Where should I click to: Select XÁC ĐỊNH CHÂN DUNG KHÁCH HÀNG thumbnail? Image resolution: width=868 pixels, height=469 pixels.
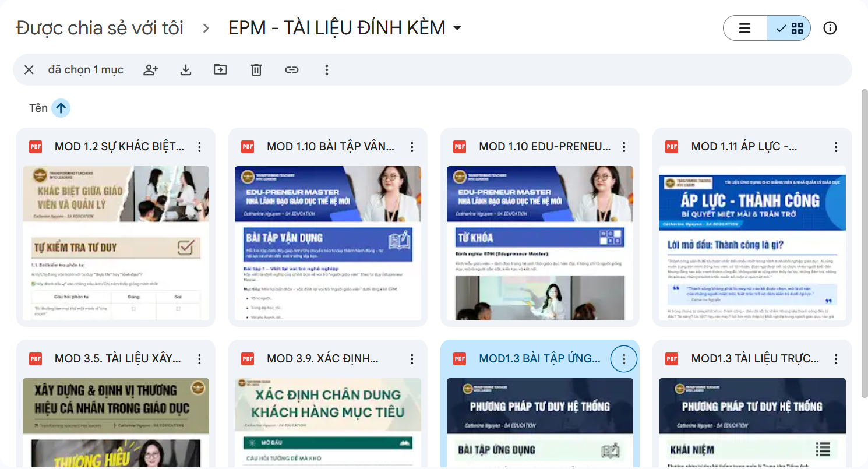tap(328, 422)
